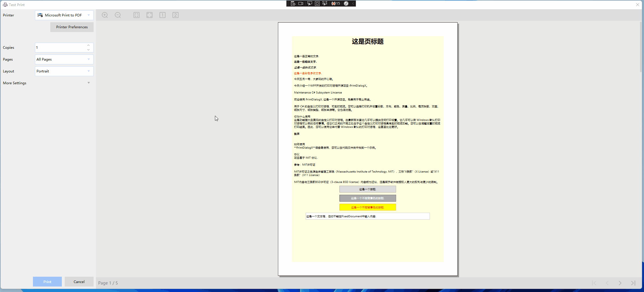Click the gray button in preview document
The width and height of the screenshot is (644, 292).
pyautogui.click(x=368, y=198)
